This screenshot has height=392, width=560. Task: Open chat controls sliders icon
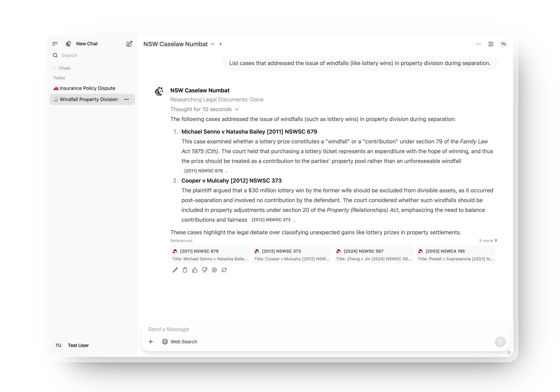click(491, 44)
